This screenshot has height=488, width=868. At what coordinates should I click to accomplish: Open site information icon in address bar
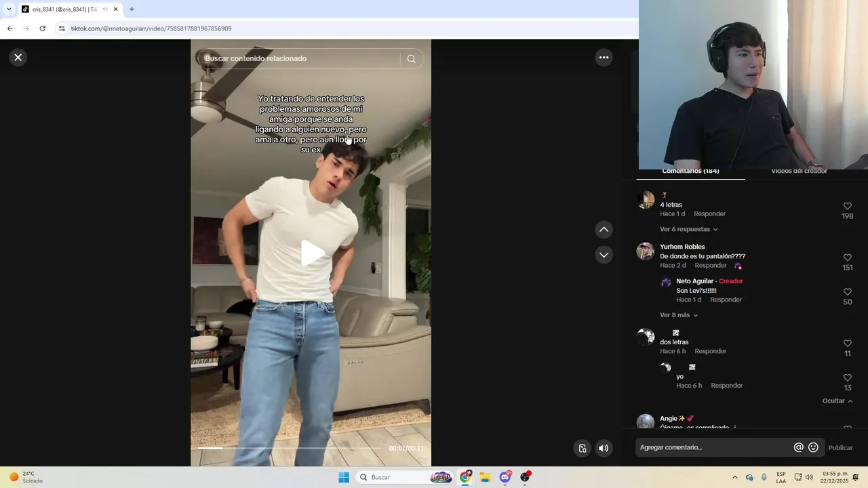[x=62, y=28]
